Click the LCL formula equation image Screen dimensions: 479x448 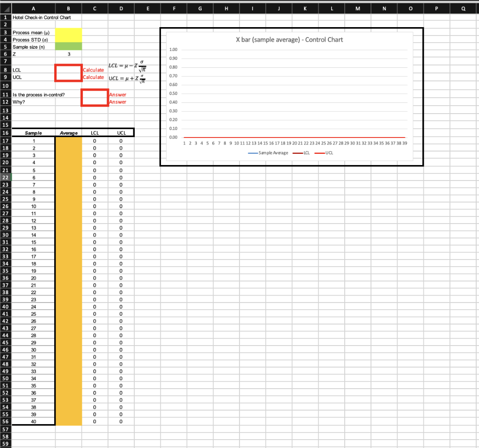[127, 66]
